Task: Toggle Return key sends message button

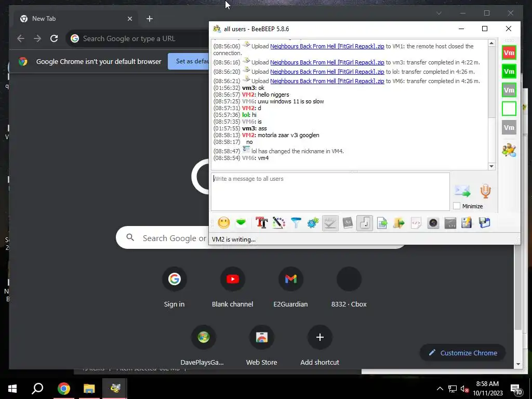Action: click(x=365, y=223)
